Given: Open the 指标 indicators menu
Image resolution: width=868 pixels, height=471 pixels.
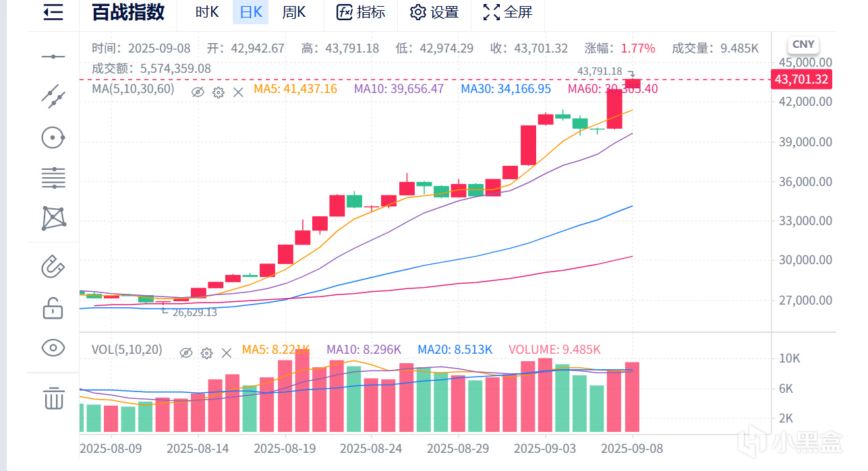Looking at the screenshot, I should click(x=361, y=12).
